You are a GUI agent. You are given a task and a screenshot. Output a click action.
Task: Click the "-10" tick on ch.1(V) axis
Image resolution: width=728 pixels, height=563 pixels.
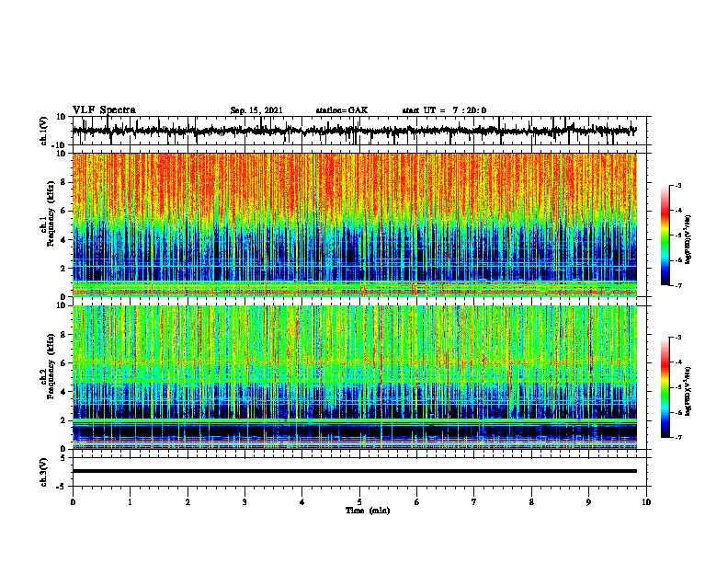60,145
